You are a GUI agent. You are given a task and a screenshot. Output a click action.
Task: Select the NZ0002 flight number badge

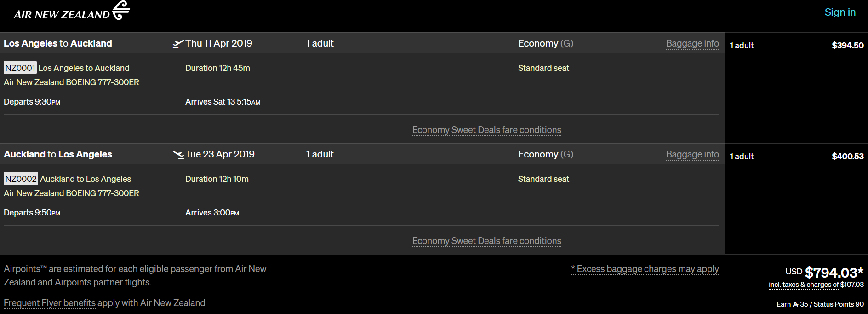pyautogui.click(x=21, y=179)
